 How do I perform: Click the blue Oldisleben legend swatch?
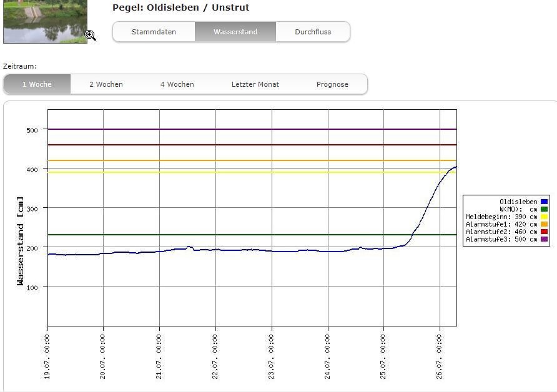[x=544, y=202]
